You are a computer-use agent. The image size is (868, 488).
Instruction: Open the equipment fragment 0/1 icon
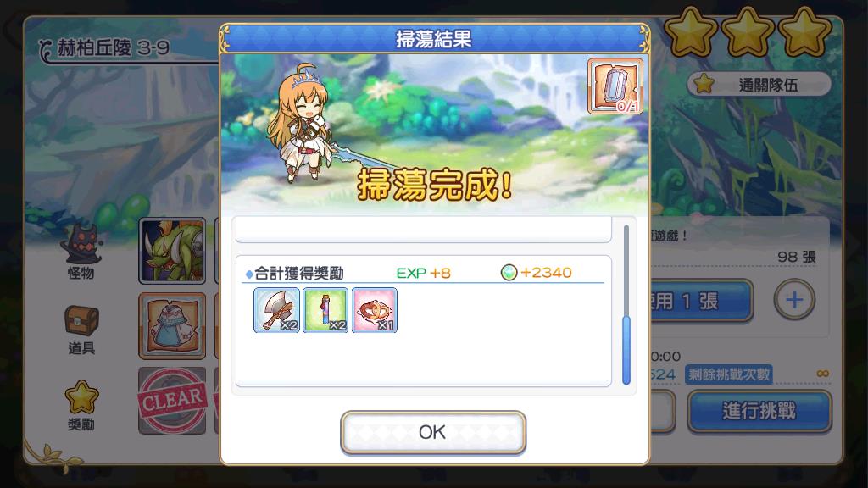tap(615, 86)
